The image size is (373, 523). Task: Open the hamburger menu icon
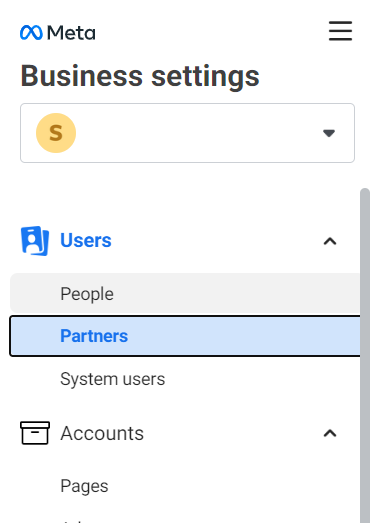(x=340, y=31)
